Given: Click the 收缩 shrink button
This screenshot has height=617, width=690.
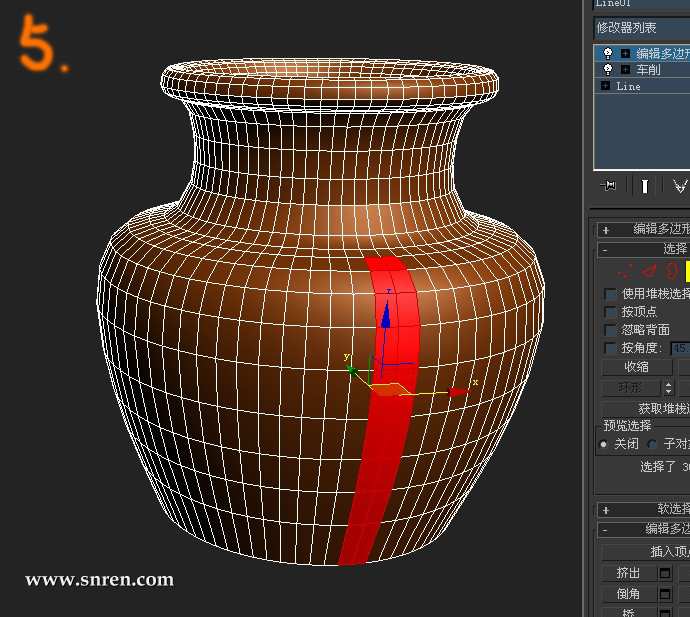Looking at the screenshot, I should tap(637, 367).
